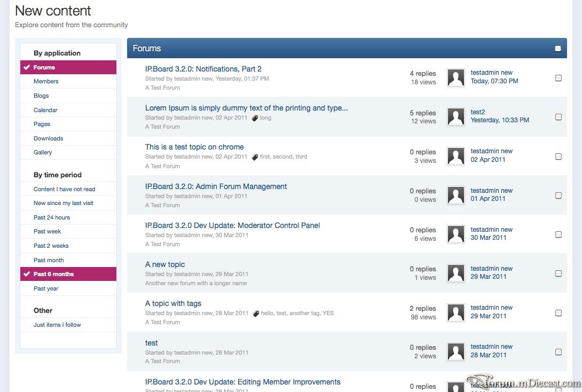Click the 'first' tag link
The image size is (582, 392).
(265, 156)
